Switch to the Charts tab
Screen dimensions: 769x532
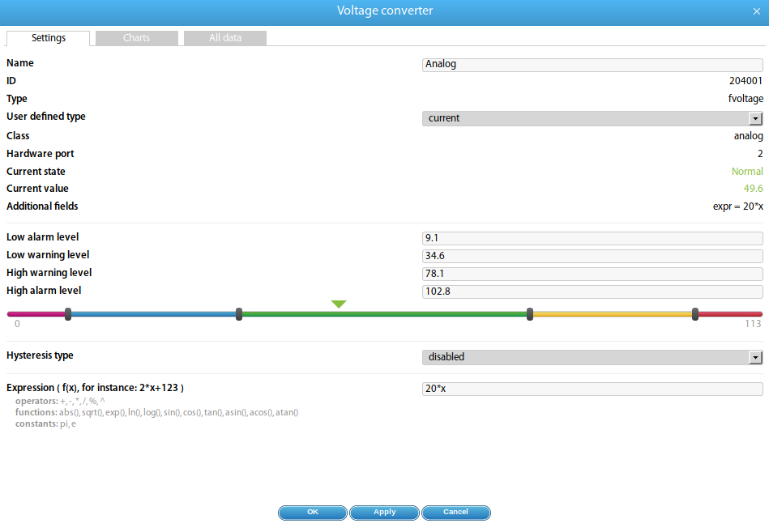(x=137, y=38)
